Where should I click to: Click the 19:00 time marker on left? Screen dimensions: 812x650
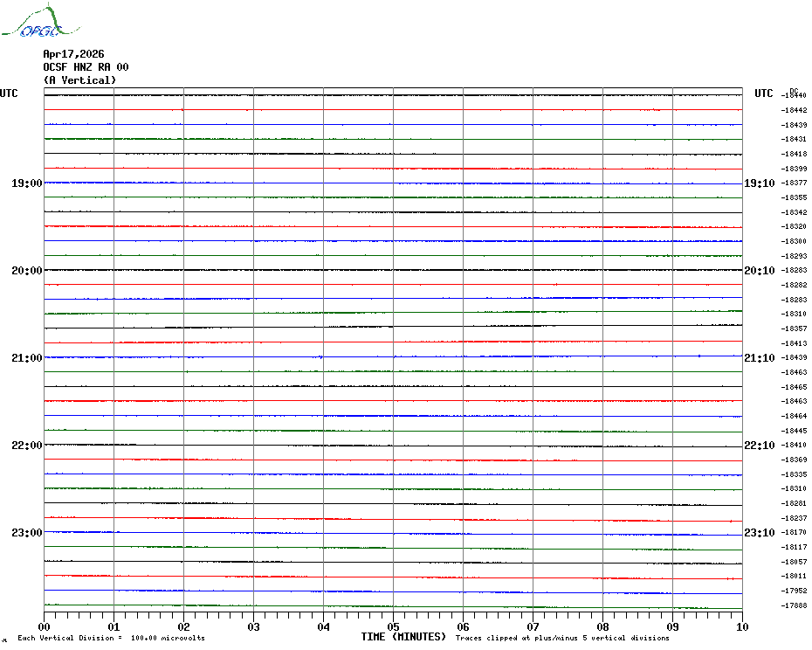point(26,183)
